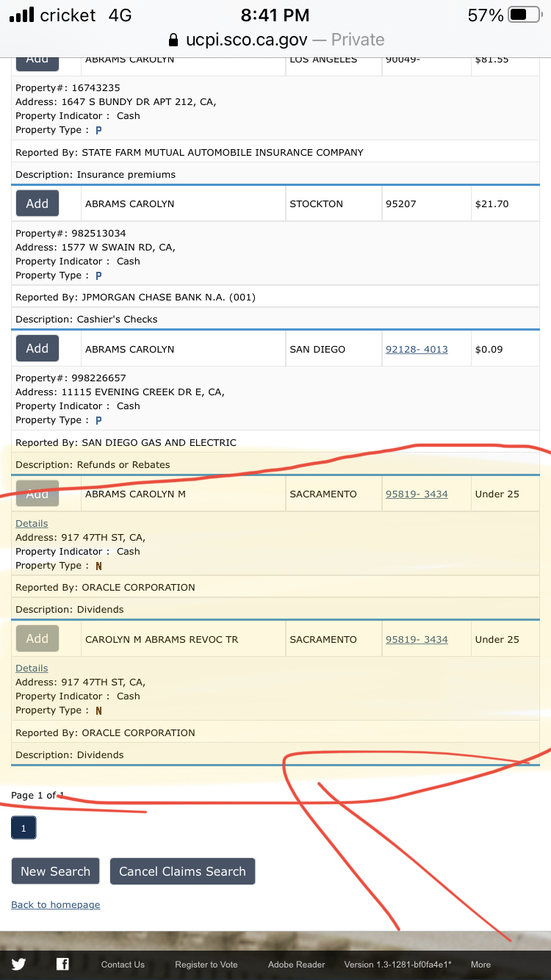Open Contact Us footer link
This screenshot has width=551, height=980.
[123, 965]
